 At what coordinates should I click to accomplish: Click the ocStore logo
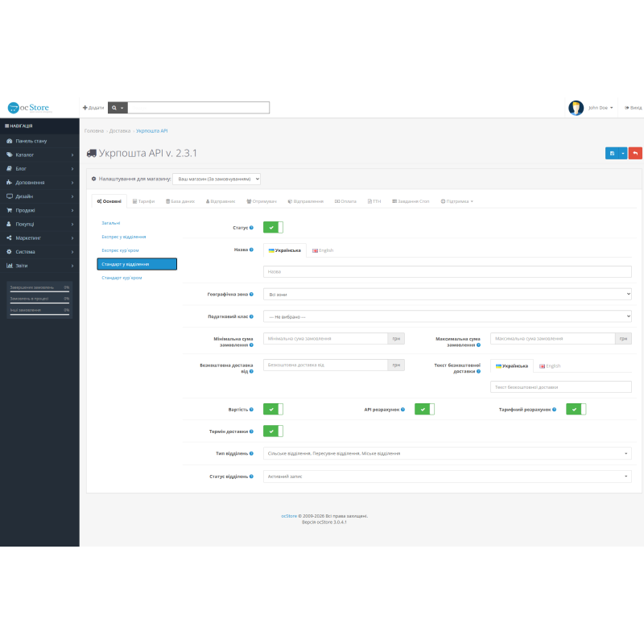[x=30, y=108]
